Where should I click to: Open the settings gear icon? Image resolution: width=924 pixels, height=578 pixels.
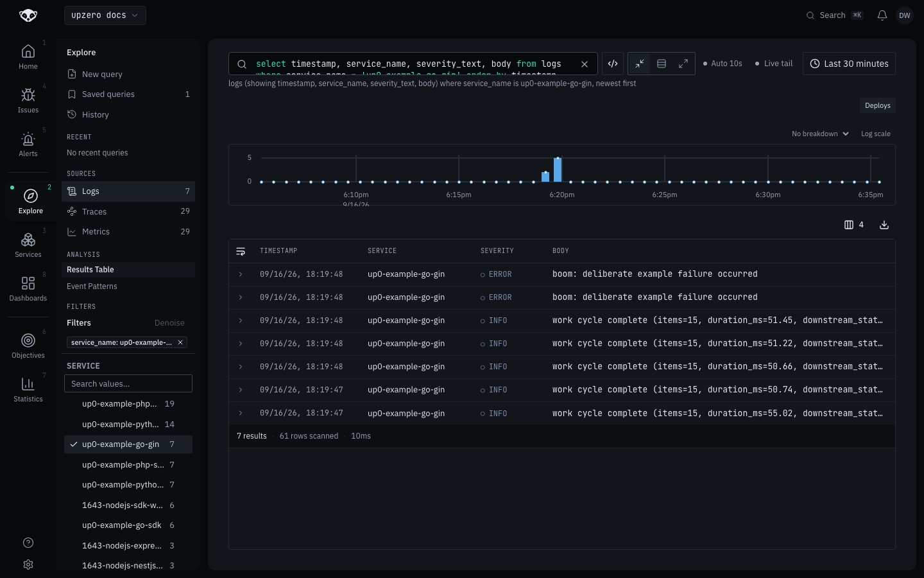(x=28, y=565)
